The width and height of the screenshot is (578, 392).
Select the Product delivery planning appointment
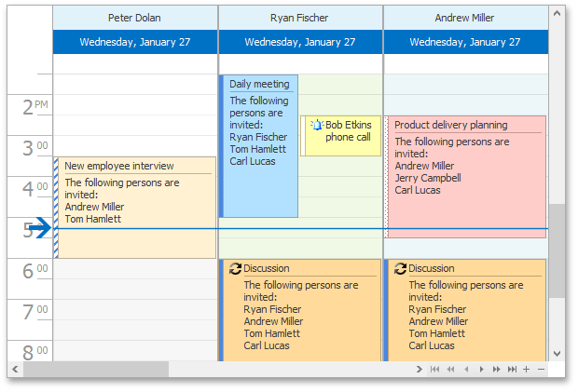[x=465, y=177]
